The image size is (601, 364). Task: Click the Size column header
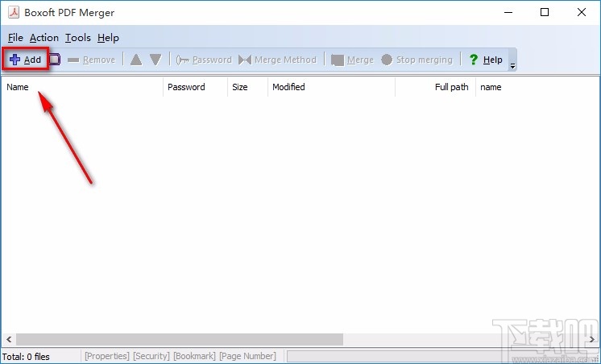[247, 87]
